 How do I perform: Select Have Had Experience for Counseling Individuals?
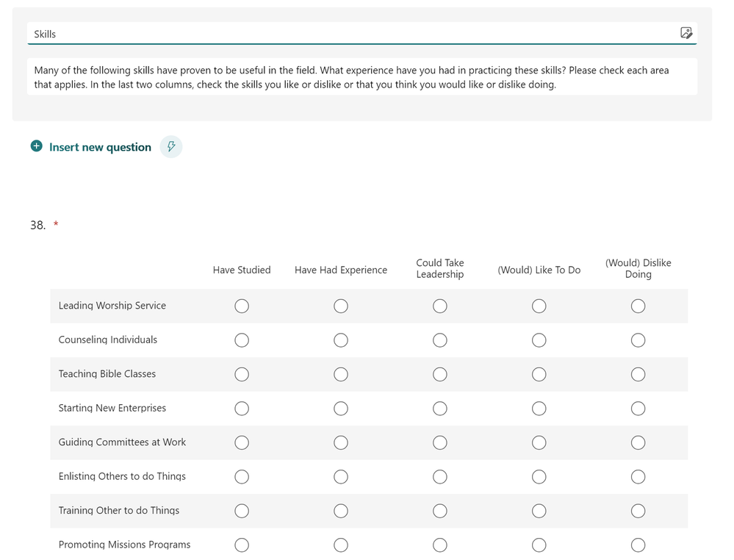click(x=341, y=340)
